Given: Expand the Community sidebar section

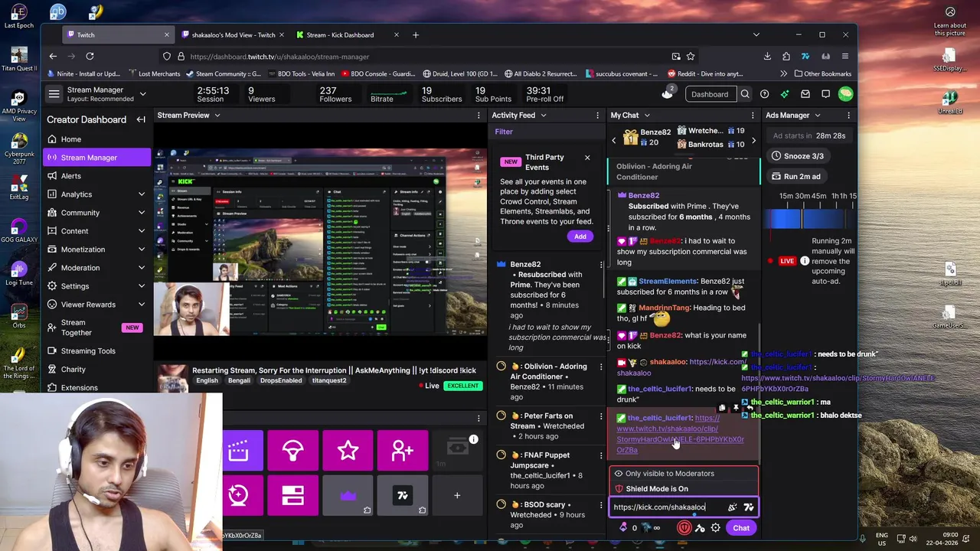Looking at the screenshot, I should point(142,213).
